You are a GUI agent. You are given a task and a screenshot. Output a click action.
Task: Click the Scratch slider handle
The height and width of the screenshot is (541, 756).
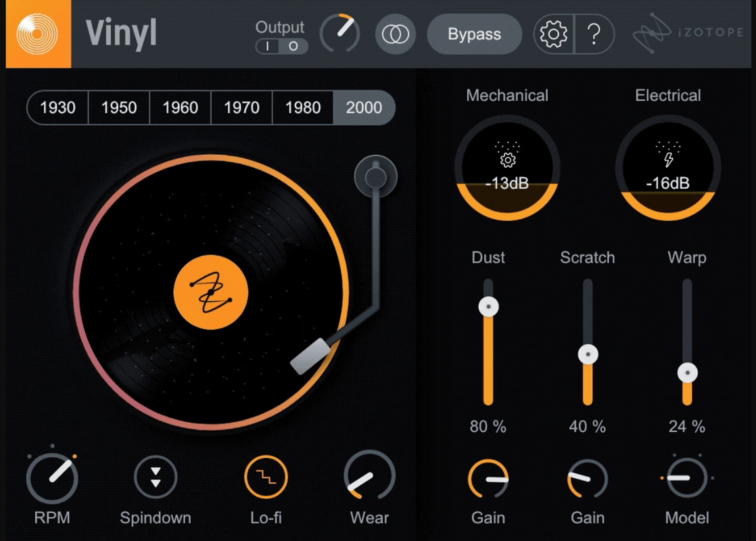coord(588,354)
